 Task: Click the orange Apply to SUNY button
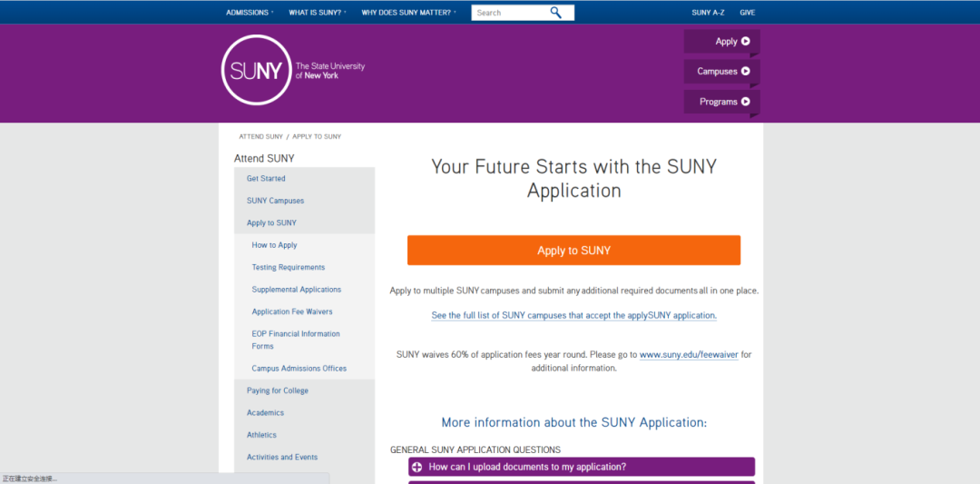click(x=573, y=250)
